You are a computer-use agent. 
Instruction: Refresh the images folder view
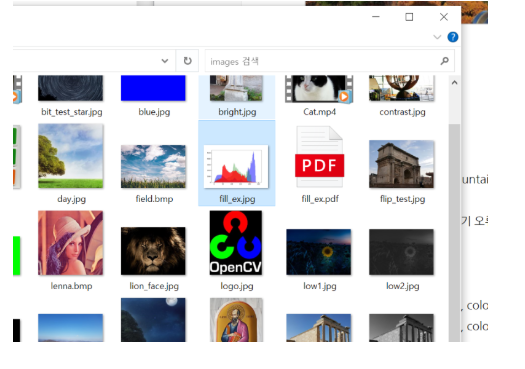188,61
